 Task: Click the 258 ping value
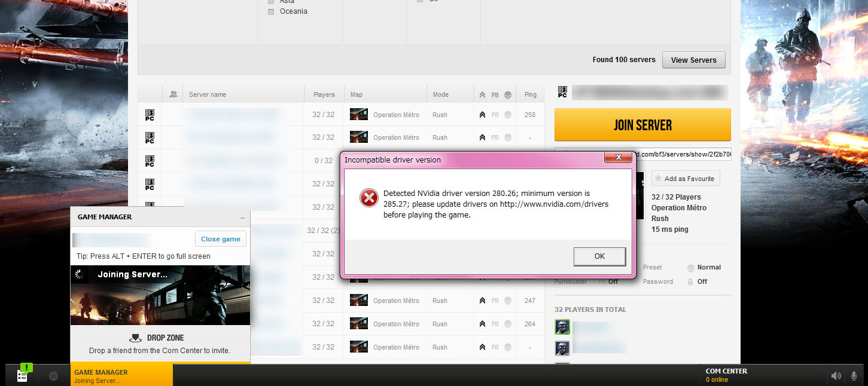click(529, 115)
